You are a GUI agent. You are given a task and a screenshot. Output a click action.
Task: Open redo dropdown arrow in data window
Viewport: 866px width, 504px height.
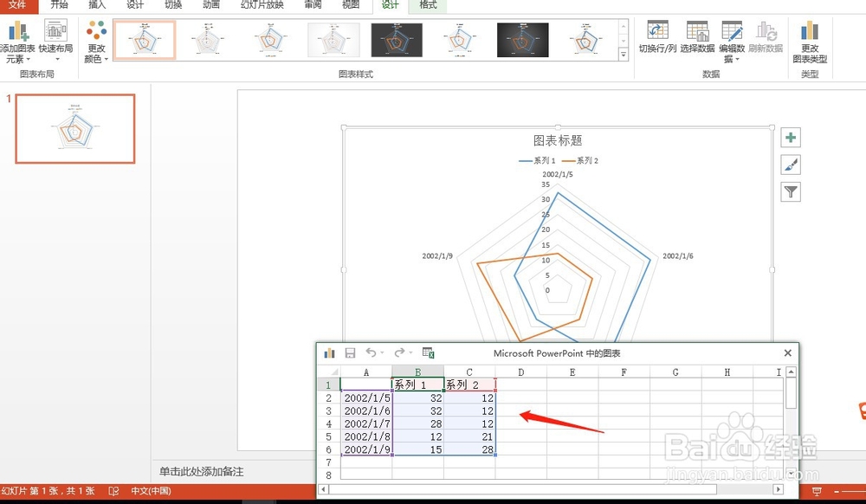tap(410, 352)
